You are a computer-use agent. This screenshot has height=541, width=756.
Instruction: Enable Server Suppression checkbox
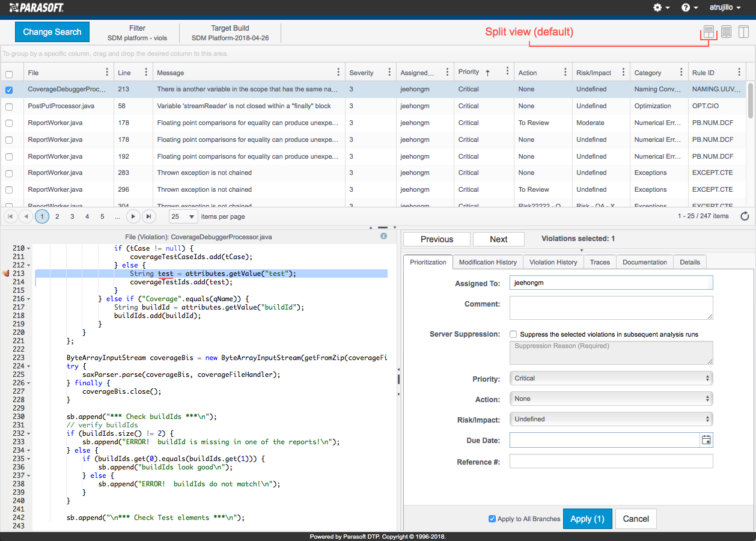[513, 334]
